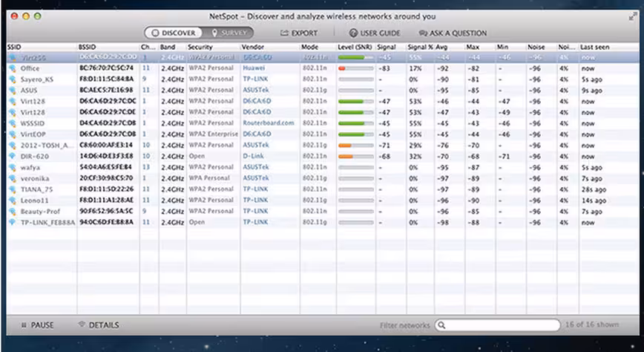The width and height of the screenshot is (644, 352).
Task: Click '14s ago' last seen value
Action: (594, 201)
